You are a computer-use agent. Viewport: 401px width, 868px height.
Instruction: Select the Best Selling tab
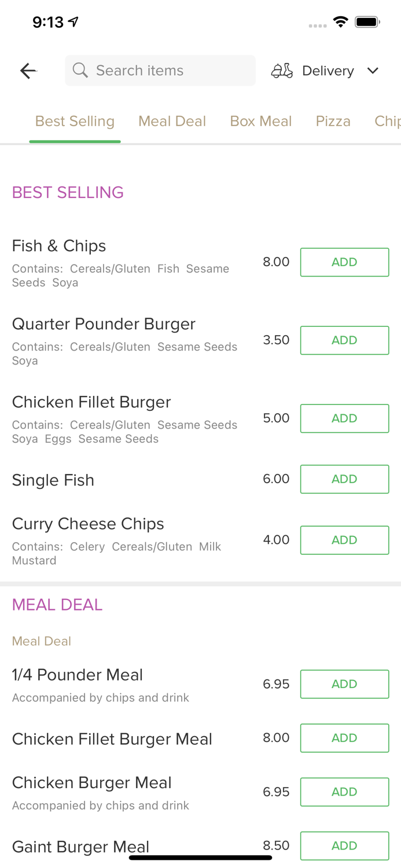[75, 121]
